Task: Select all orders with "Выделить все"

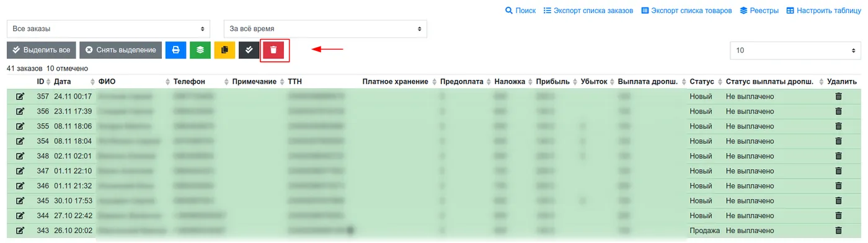Action: point(42,50)
